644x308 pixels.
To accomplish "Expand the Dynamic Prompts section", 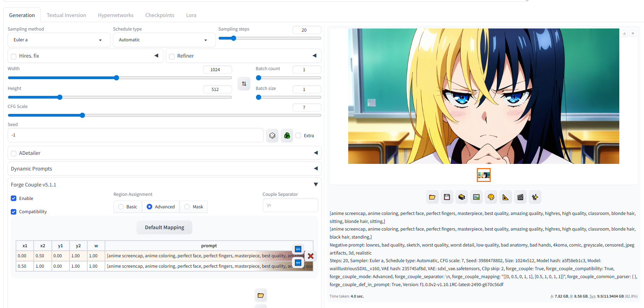I will pyautogui.click(x=164, y=169).
